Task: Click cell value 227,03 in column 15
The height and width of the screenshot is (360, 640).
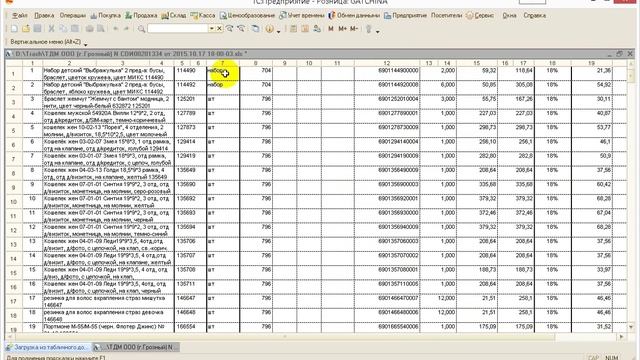Action: tap(477, 116)
